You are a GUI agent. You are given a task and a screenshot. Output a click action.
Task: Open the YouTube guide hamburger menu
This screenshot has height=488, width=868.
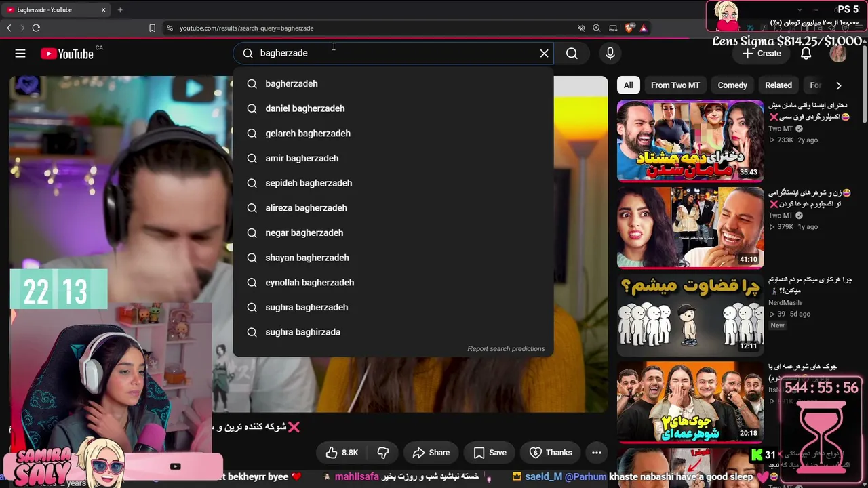pyautogui.click(x=20, y=54)
